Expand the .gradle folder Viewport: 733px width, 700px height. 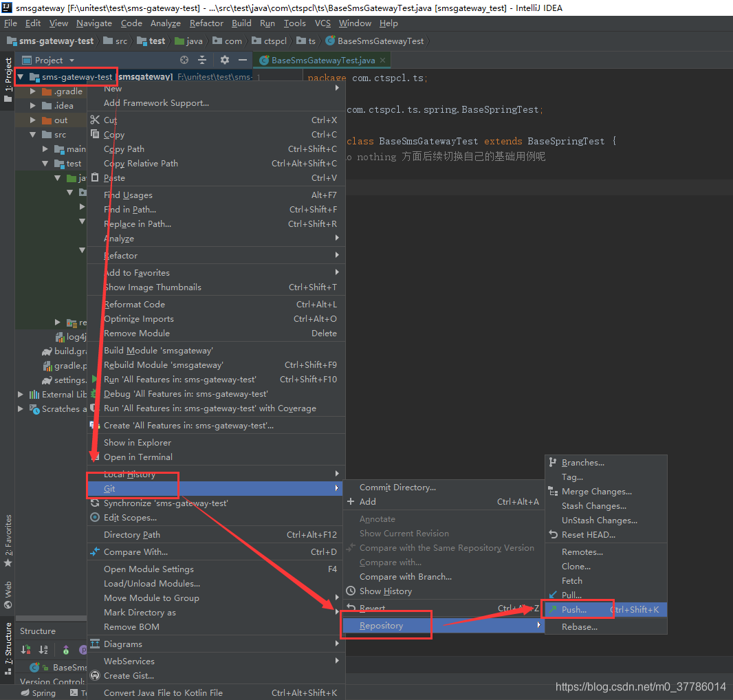tap(33, 91)
